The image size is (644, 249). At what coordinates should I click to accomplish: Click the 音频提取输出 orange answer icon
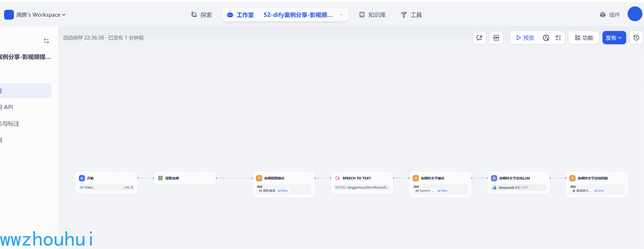[x=259, y=178]
